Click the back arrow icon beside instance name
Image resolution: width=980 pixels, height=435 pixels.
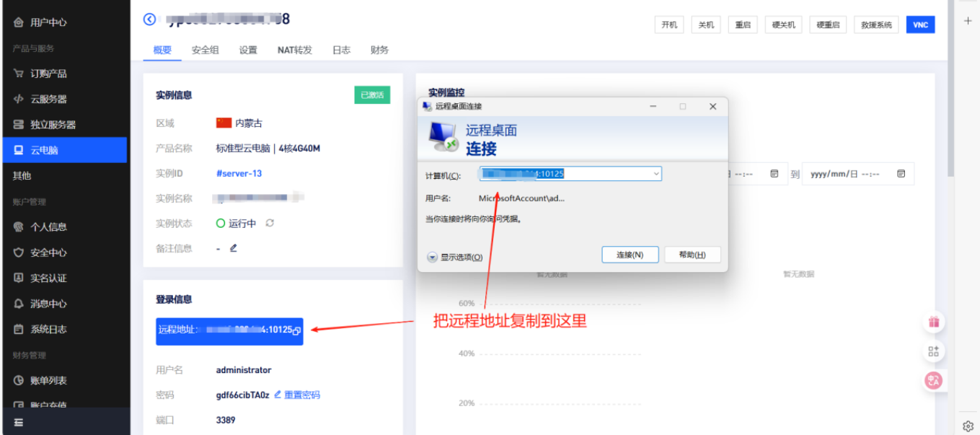pyautogui.click(x=149, y=19)
